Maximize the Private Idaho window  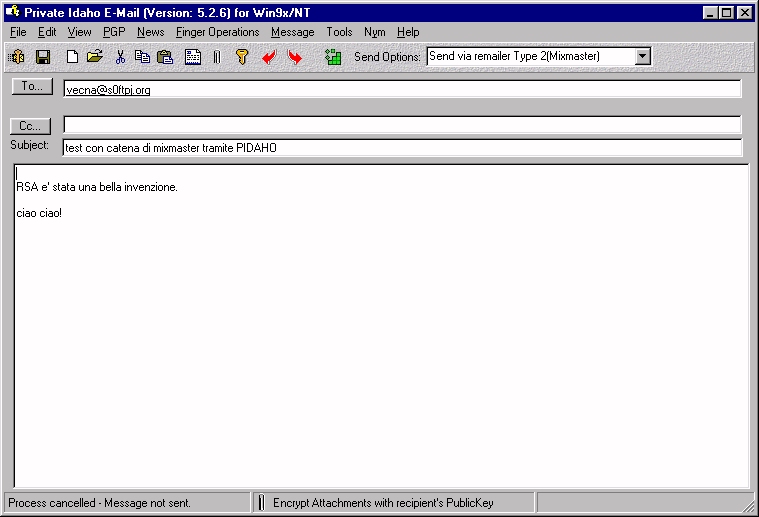[727, 13]
